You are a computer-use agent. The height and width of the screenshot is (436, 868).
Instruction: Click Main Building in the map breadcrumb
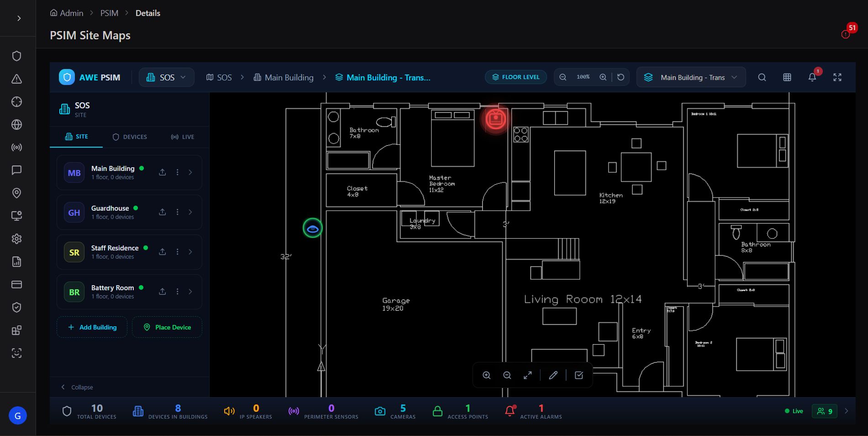point(284,77)
